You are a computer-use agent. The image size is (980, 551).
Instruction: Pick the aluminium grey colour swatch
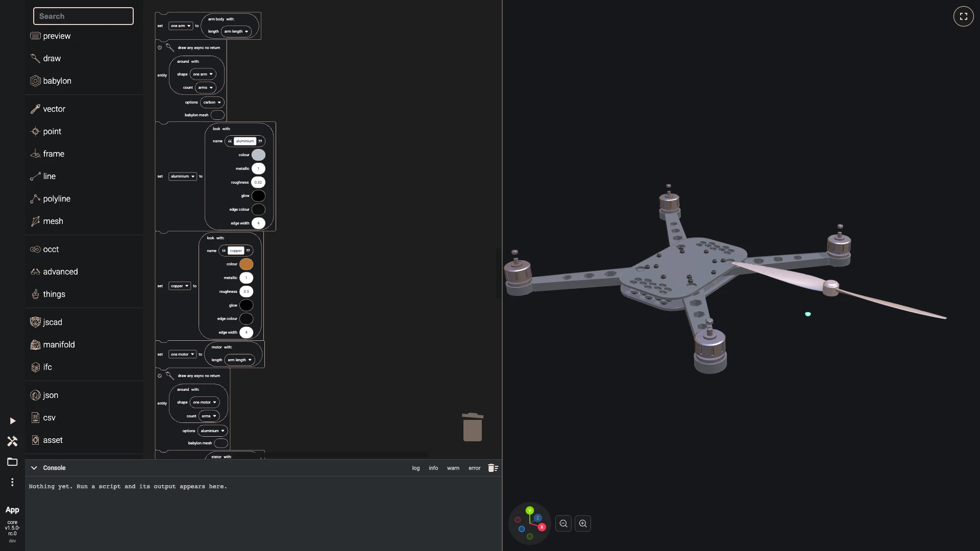[x=258, y=155]
